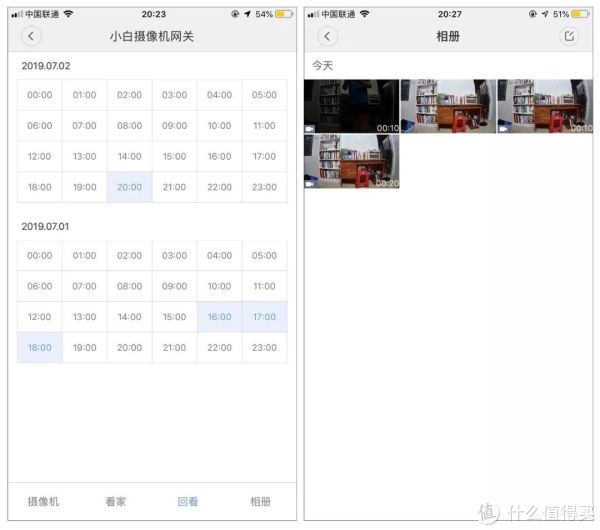600x530 pixels.
Task: Tap 10:00 slot under 2019.07.01
Action: point(220,286)
